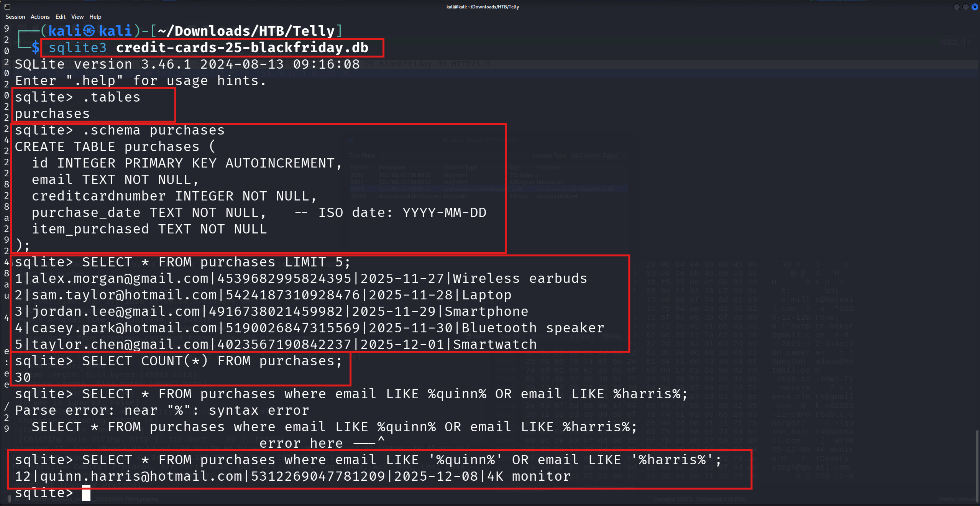Open the View menu

click(x=77, y=17)
